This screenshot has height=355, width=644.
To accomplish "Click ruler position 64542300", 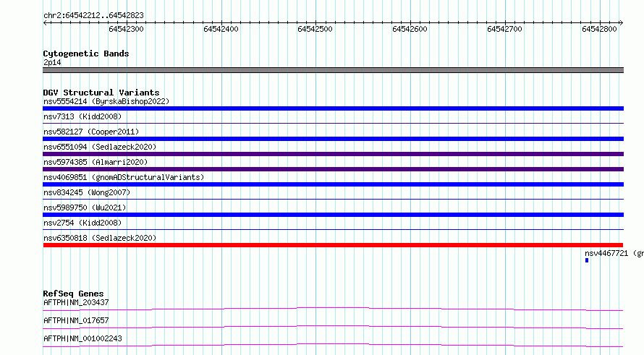I will pyautogui.click(x=127, y=29).
